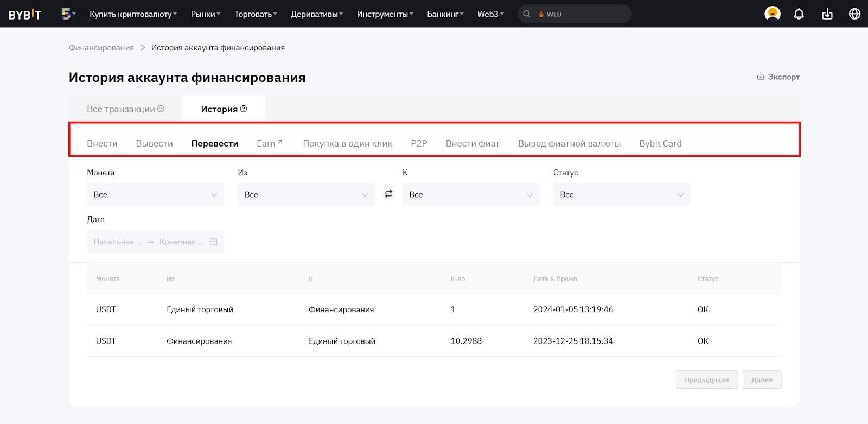868x424 pixels.
Task: Click the WLD search field
Action: click(575, 14)
